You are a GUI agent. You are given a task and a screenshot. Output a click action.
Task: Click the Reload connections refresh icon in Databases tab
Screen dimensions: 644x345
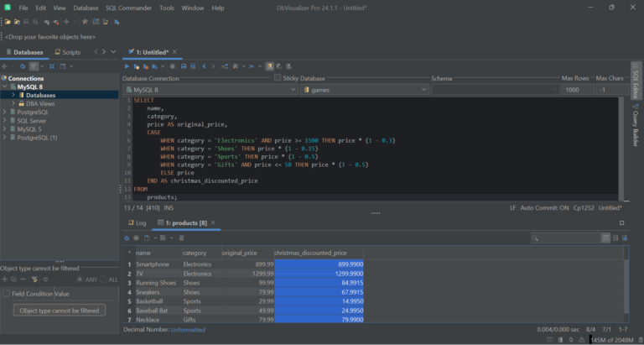click(x=23, y=66)
